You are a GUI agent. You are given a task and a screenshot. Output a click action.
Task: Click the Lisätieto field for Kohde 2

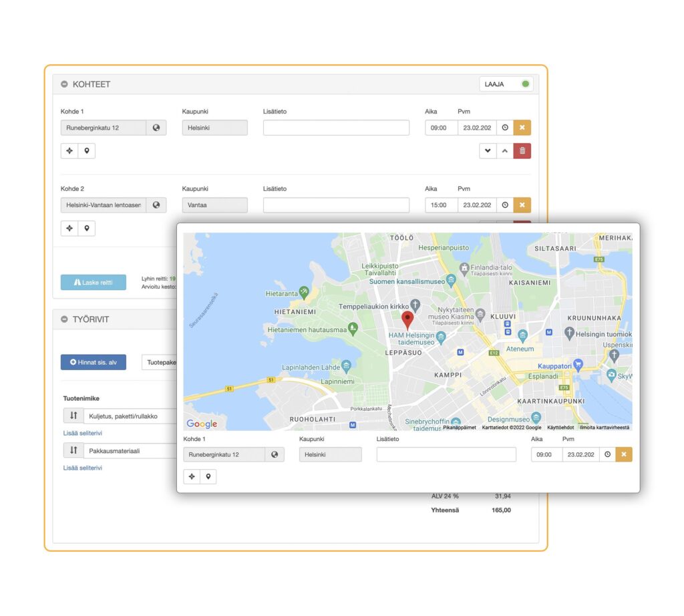point(336,205)
